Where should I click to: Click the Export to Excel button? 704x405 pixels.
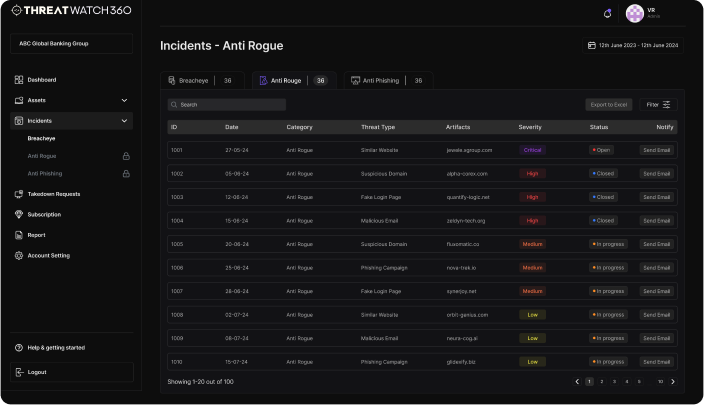pos(609,104)
